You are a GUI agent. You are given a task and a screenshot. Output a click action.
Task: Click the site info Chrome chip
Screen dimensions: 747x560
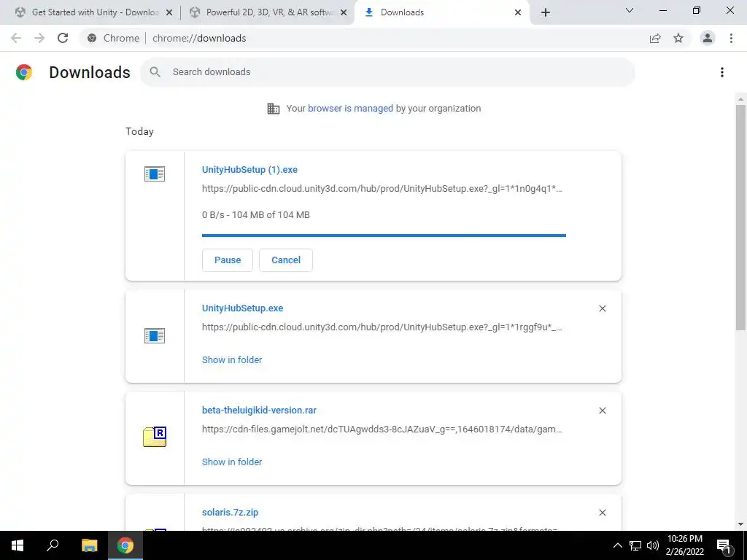[113, 38]
